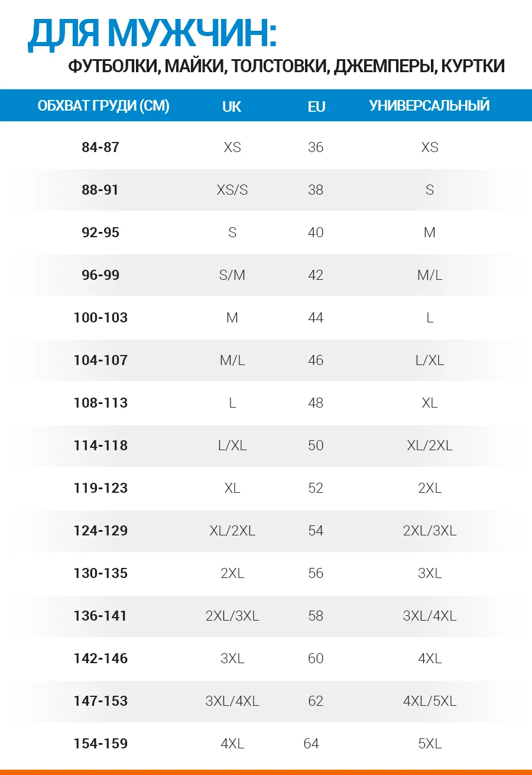The width and height of the screenshot is (532, 775).
Task: Select the 4XL/5XL universal size
Action: (x=430, y=701)
